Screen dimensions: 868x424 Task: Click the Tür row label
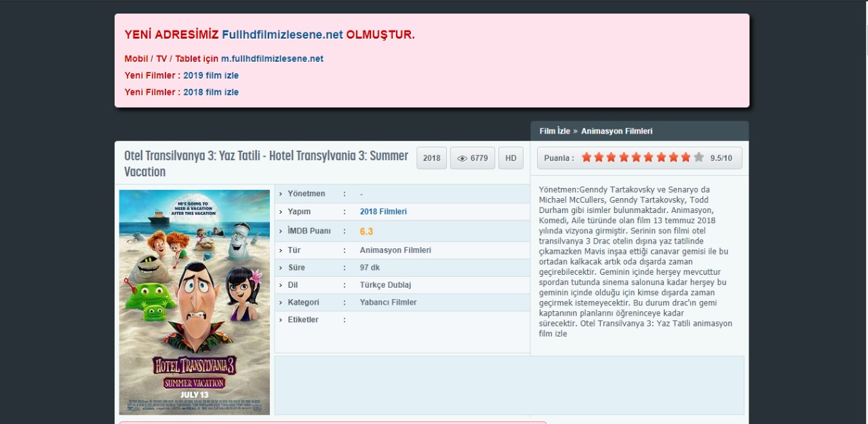pyautogui.click(x=294, y=250)
